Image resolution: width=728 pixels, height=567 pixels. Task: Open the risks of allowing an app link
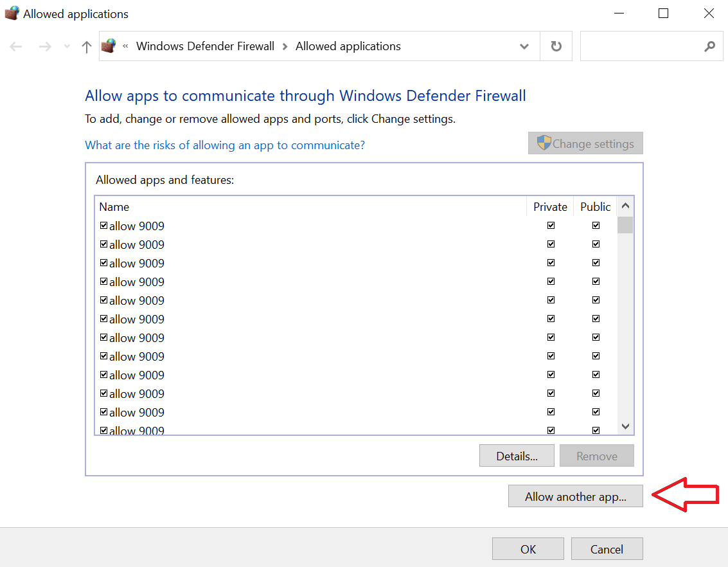point(225,145)
